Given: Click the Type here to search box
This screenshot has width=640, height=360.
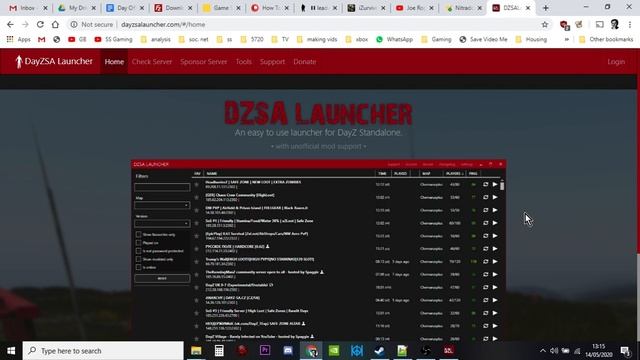Looking at the screenshot, I should 103,351.
